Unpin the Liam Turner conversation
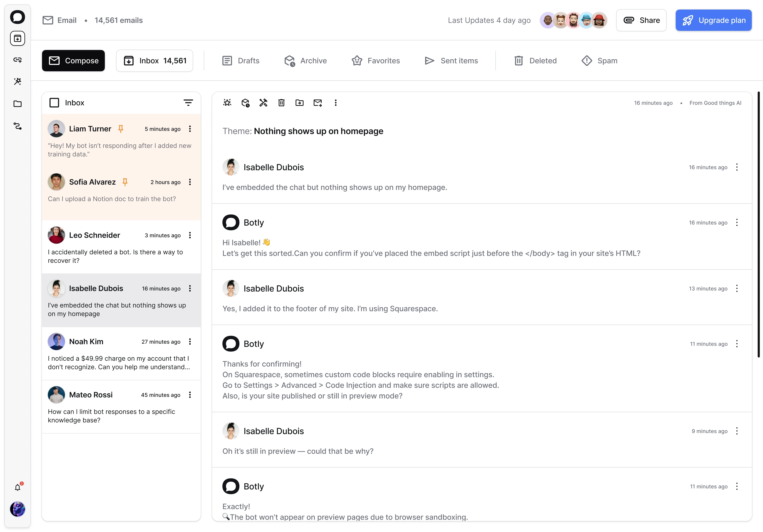 click(121, 129)
